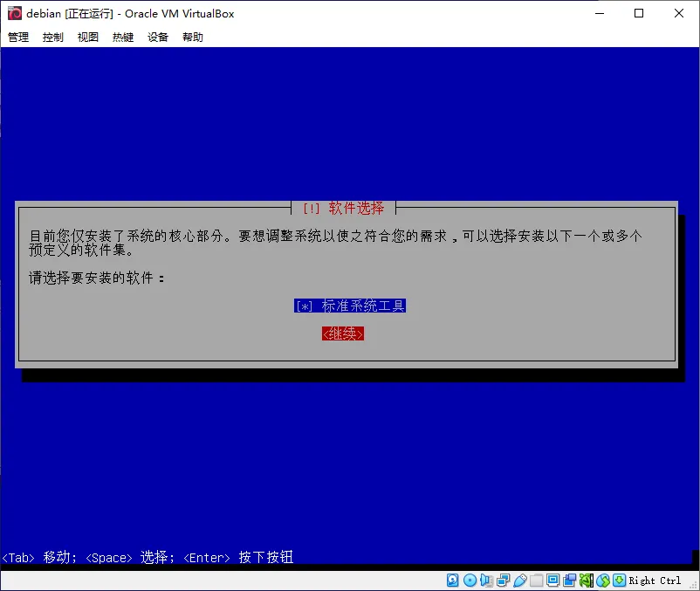This screenshot has height=591, width=700.
Task: Click the <继续> button
Action: pyautogui.click(x=343, y=333)
